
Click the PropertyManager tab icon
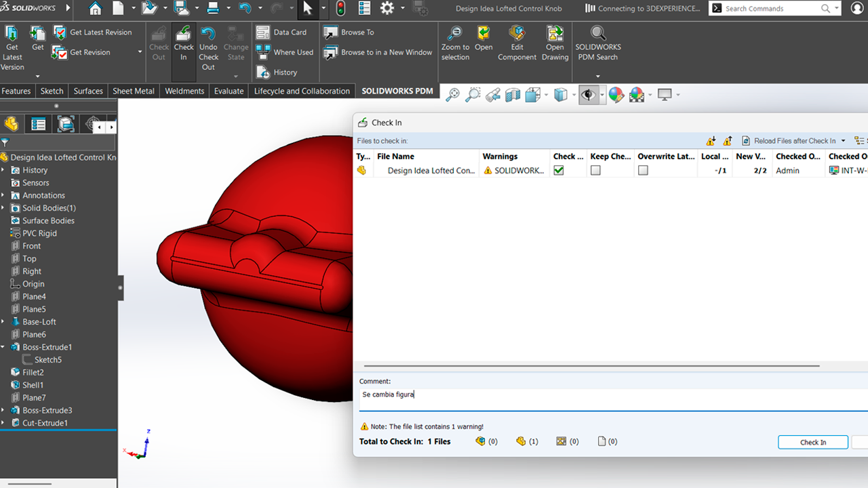point(38,124)
